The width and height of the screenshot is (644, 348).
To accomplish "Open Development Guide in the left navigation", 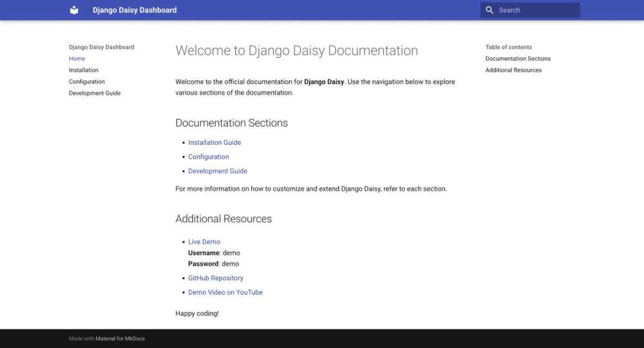I will pos(95,93).
